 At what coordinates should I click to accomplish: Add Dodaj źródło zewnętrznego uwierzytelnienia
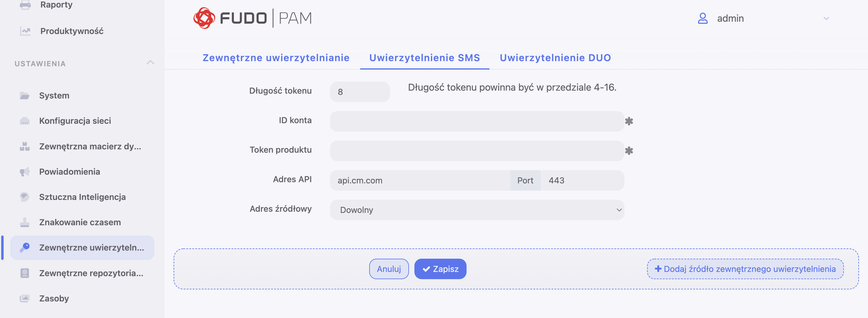coord(745,269)
